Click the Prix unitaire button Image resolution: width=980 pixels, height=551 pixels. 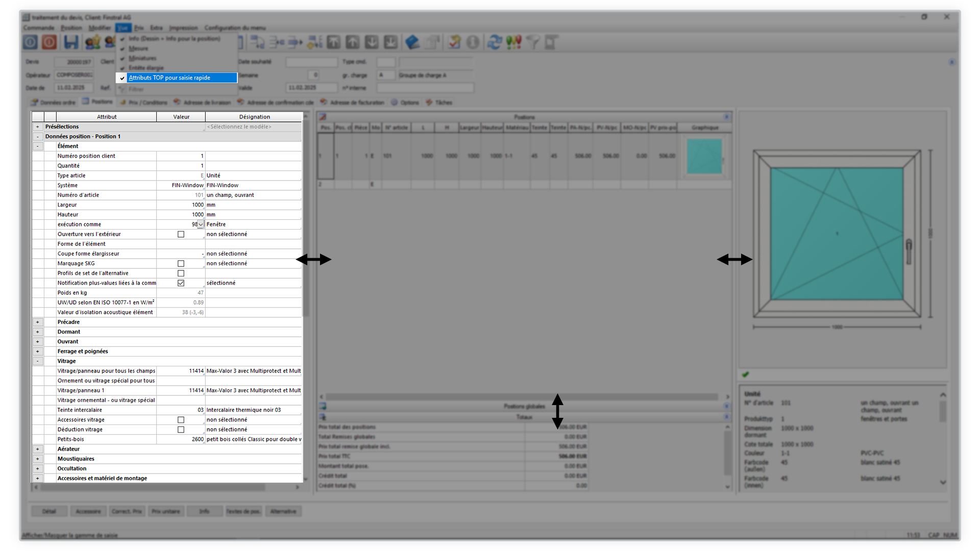point(165,511)
